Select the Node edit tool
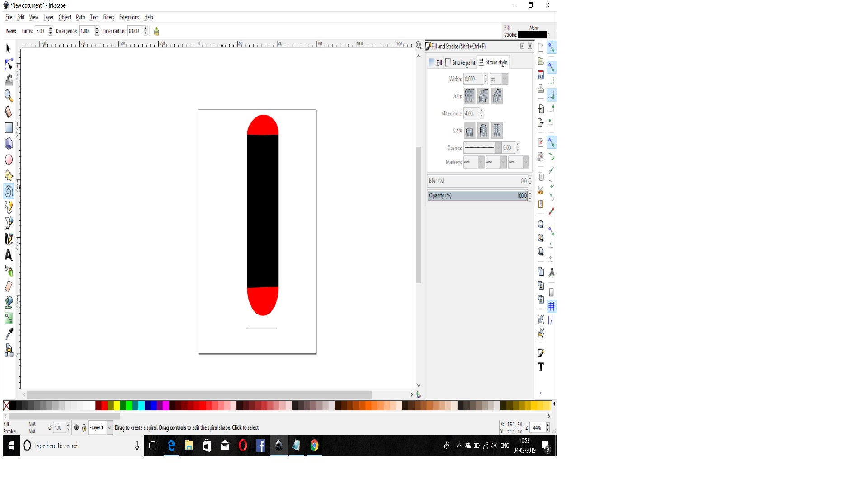 coord(9,64)
